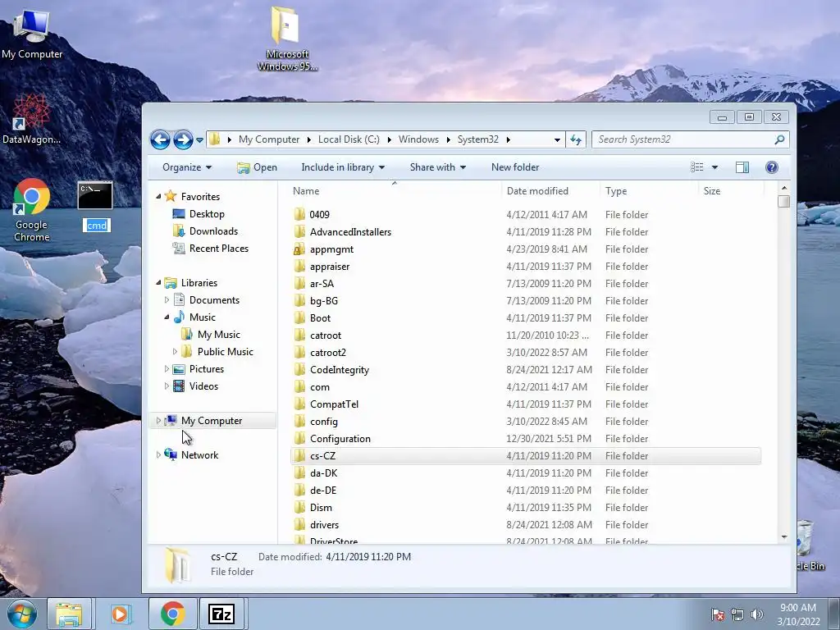Click the search magnifier icon

coord(779,139)
